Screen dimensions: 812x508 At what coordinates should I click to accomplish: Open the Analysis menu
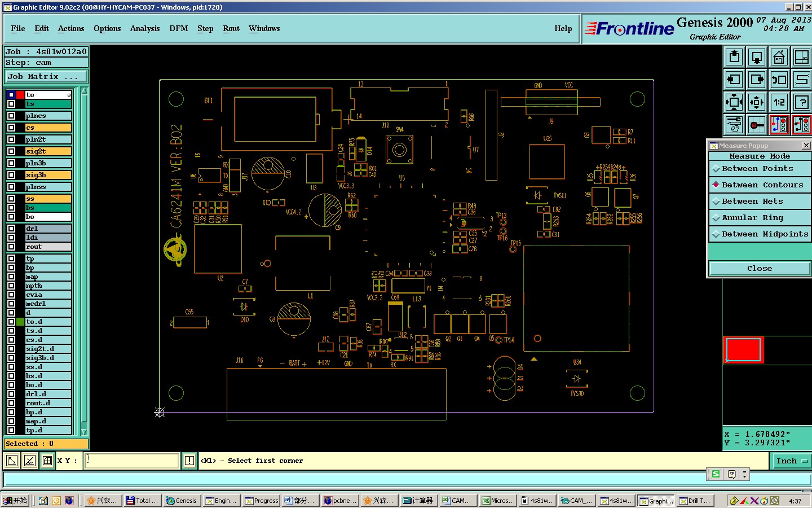coord(145,28)
